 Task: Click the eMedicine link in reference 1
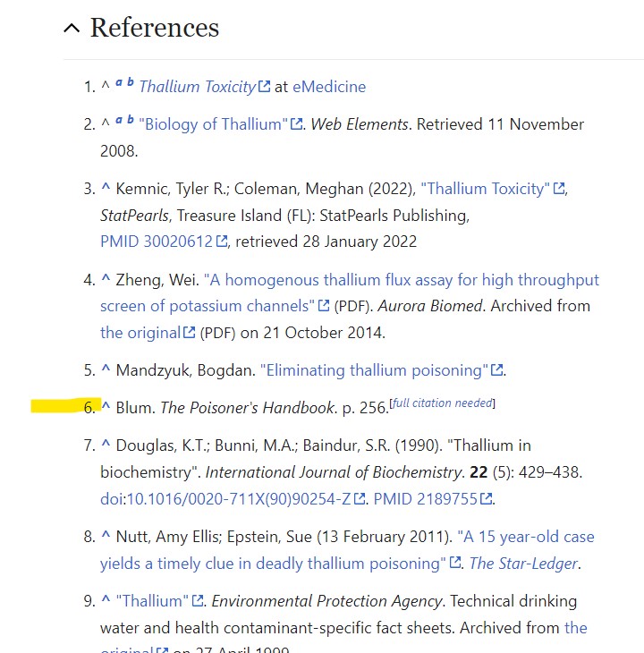328,87
